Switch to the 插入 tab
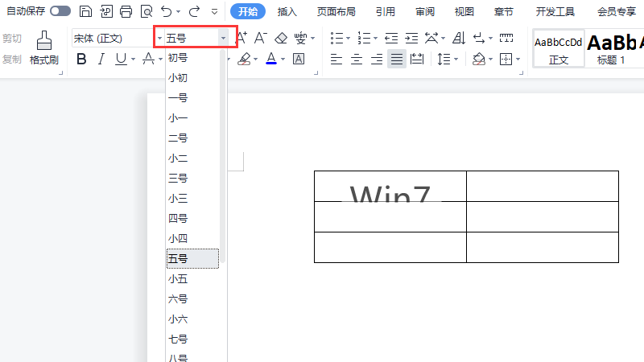The image size is (644, 362). point(287,11)
